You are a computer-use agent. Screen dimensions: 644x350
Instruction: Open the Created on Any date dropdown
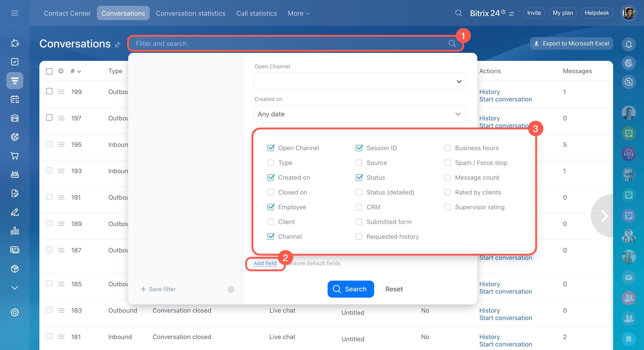pos(360,114)
